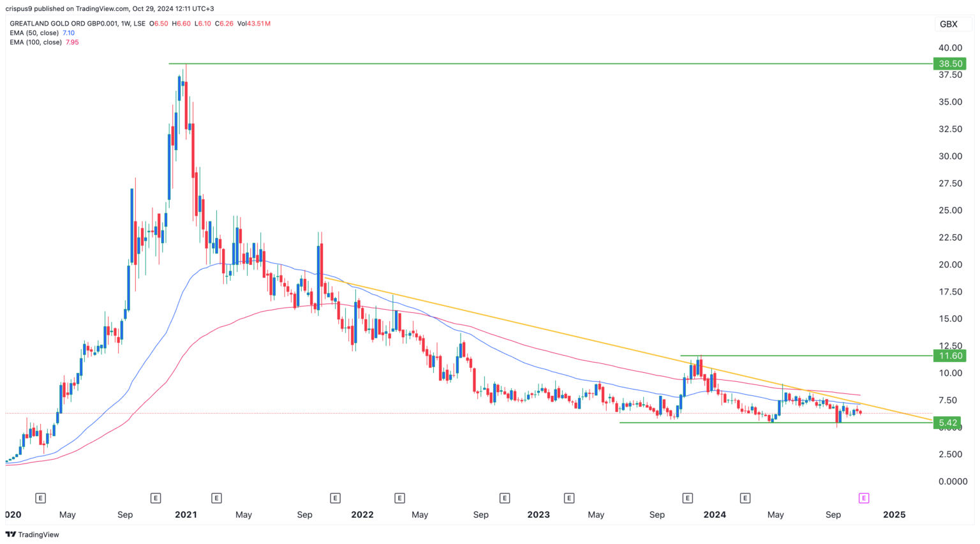Image resolution: width=980 pixels, height=544 pixels.
Task: Click the TradingView text link at bottom
Action: click(38, 534)
